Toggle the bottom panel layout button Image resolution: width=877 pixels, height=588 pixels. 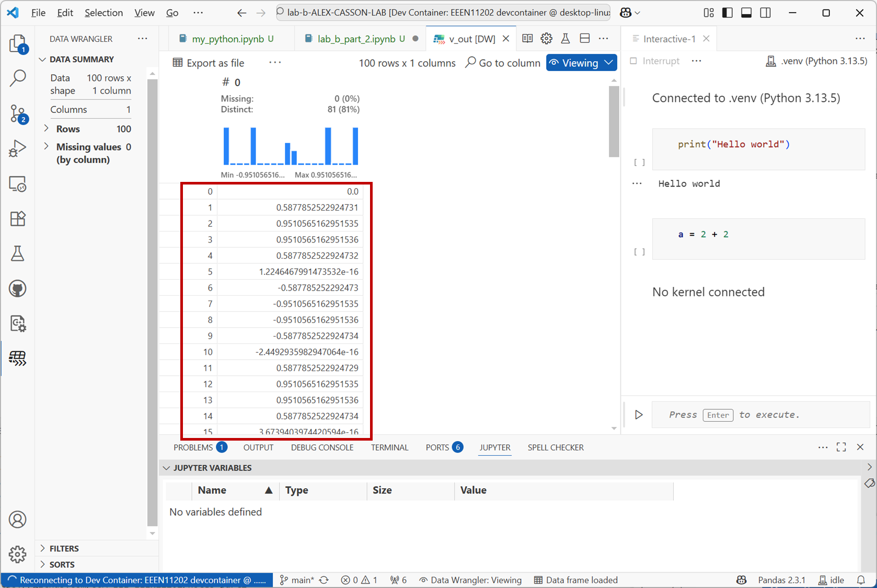tap(746, 13)
